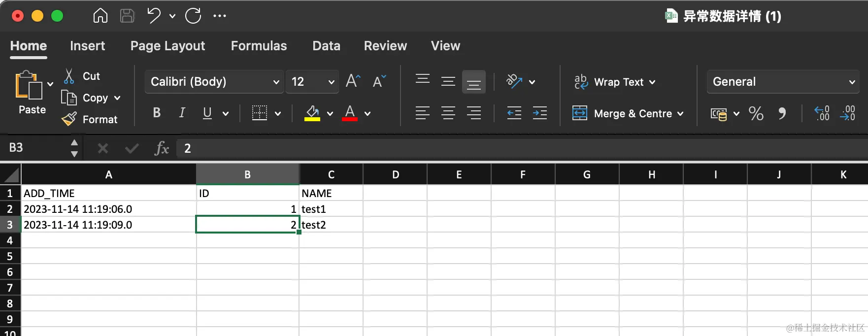Open the Page Layout tab
This screenshot has height=336, width=868.
[x=167, y=46]
